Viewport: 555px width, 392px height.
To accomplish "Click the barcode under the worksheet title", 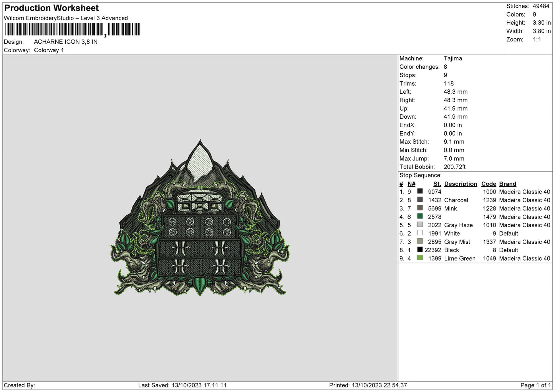I will pos(73,30).
